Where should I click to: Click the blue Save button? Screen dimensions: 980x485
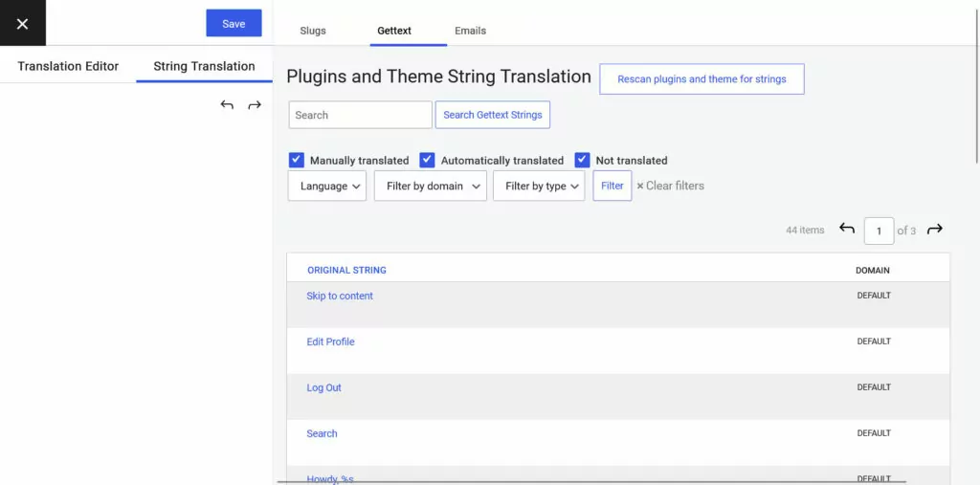coord(234,23)
